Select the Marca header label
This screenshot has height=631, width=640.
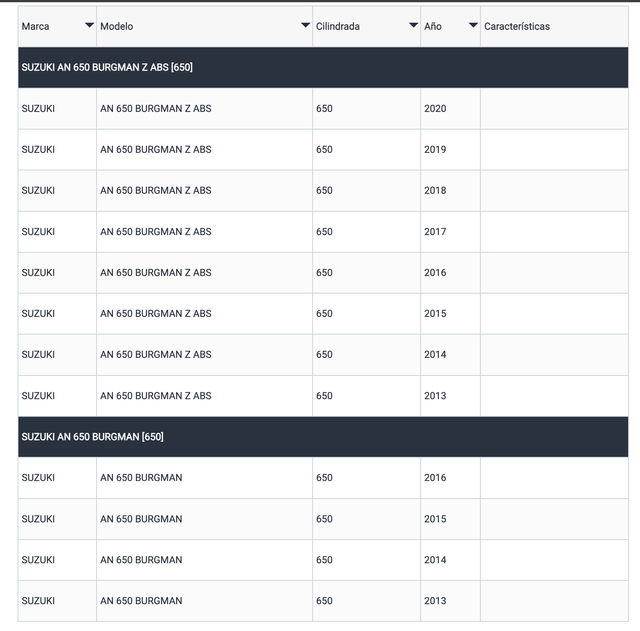[36, 26]
